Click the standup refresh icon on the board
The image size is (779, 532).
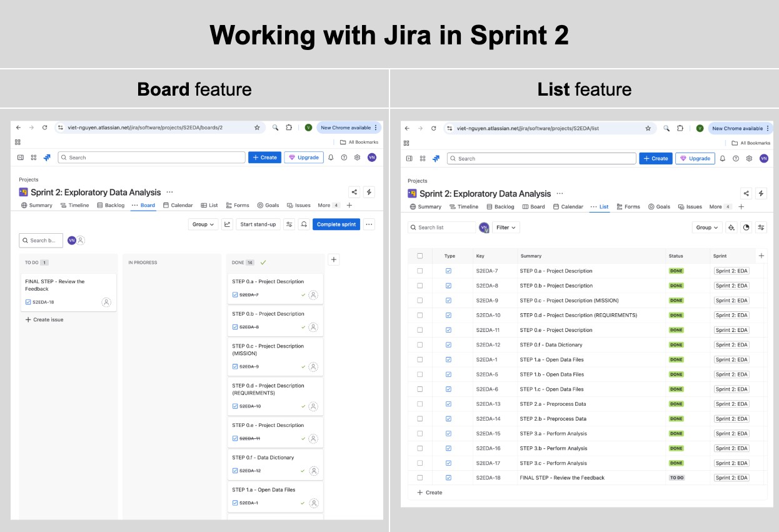[304, 224]
